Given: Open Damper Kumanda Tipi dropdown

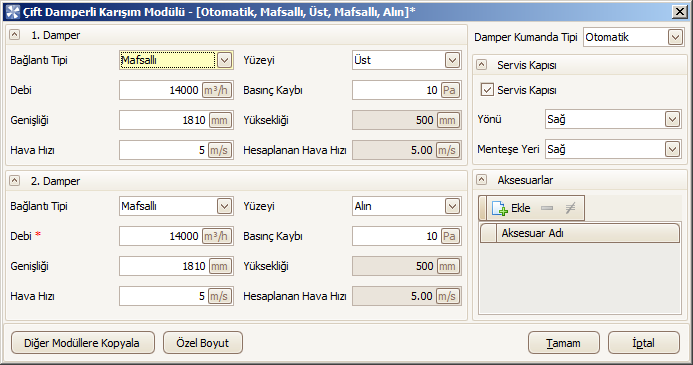Looking at the screenshot, I should [x=675, y=37].
